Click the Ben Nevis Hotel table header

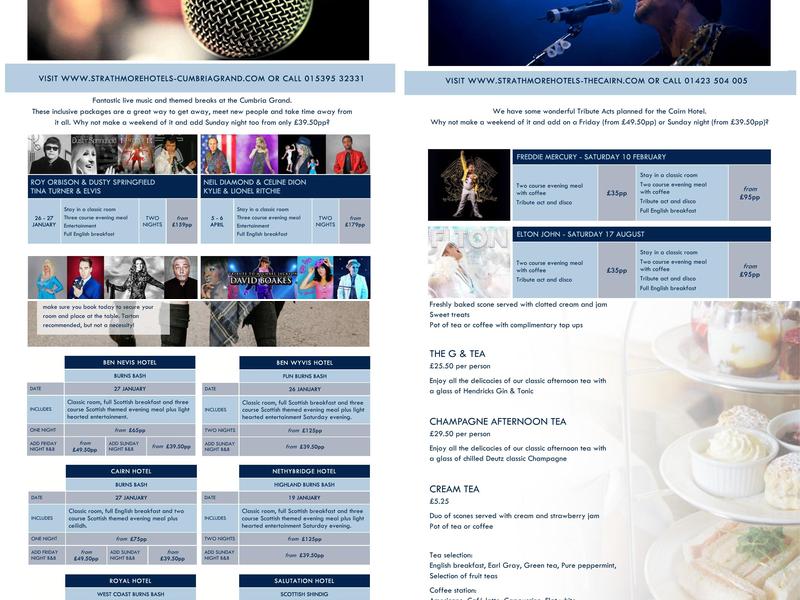click(130, 362)
